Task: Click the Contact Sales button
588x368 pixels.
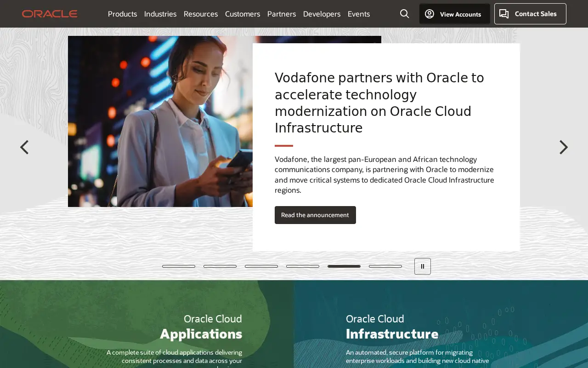Action: (530, 14)
